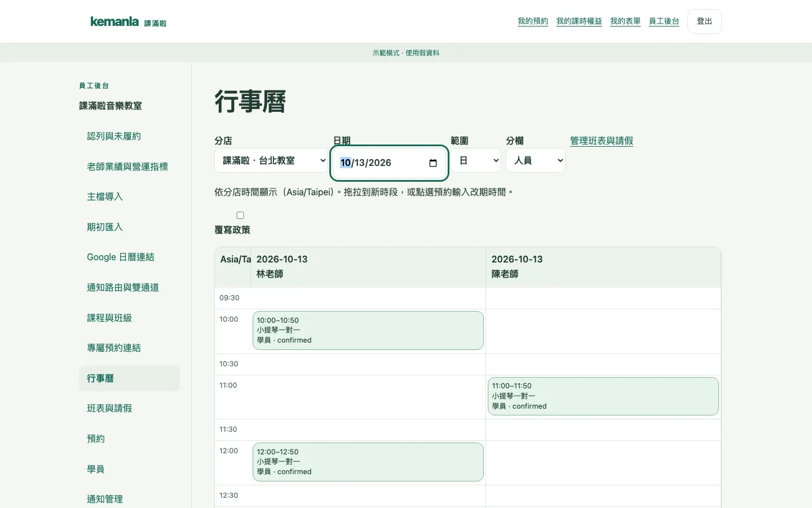The height and width of the screenshot is (508, 812).
Task: Click the 陳老師 column header
Action: pos(603,267)
